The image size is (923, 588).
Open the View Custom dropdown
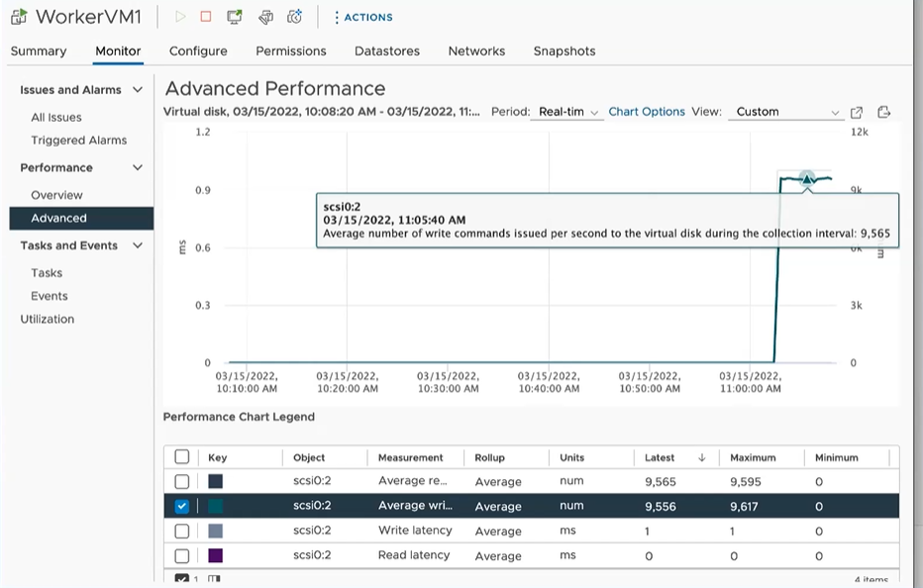tap(786, 112)
